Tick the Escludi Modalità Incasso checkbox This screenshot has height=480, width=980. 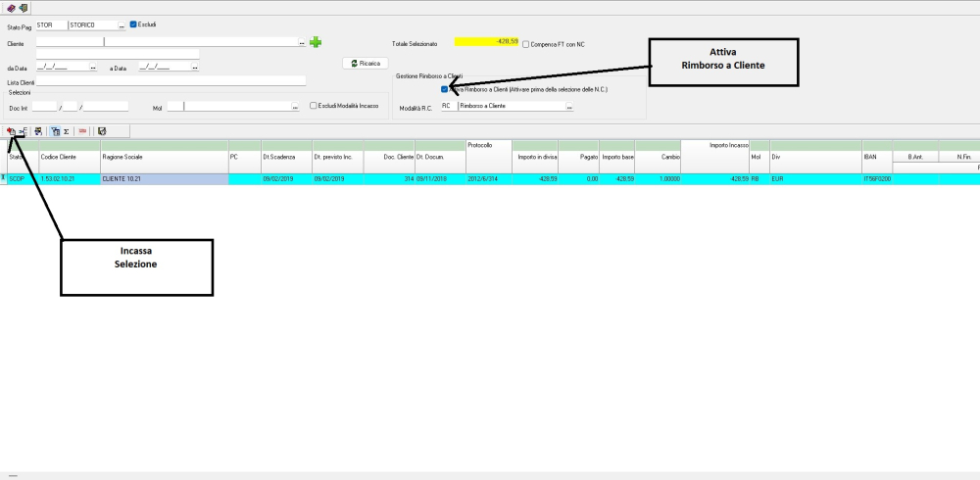[x=313, y=106]
